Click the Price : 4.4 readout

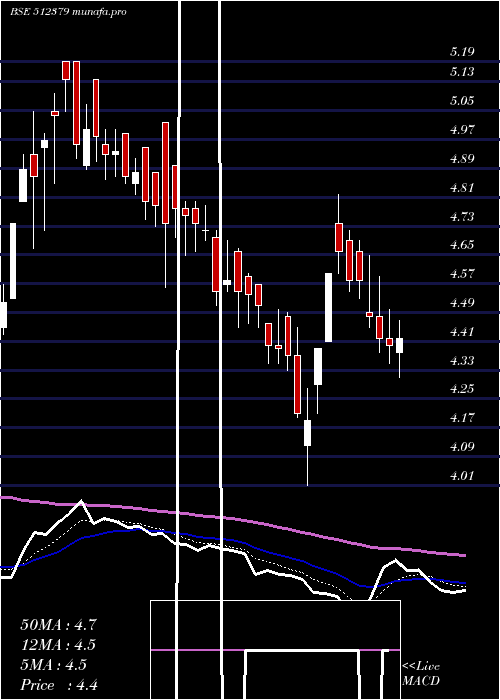[59, 685]
